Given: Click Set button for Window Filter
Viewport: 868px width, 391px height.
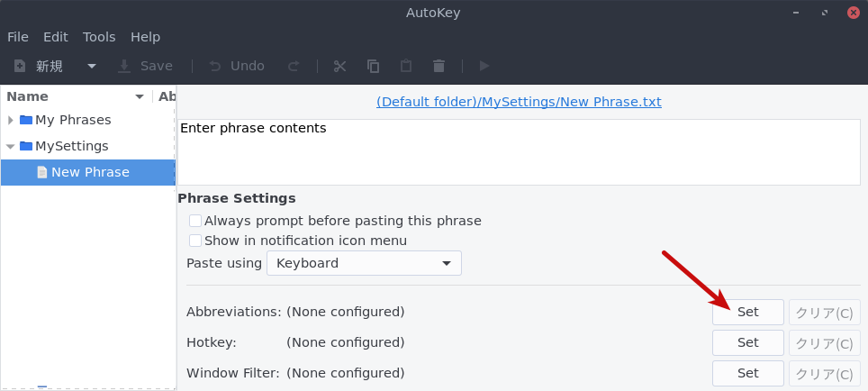Looking at the screenshot, I should coord(748,373).
